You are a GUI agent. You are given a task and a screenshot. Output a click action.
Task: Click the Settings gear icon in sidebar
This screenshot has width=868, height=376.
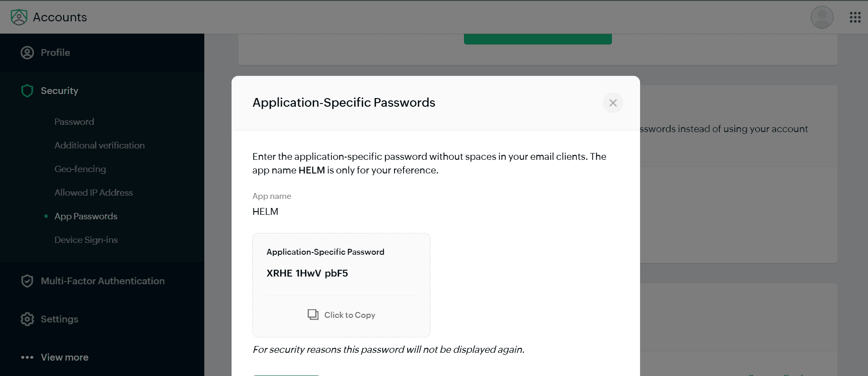pos(27,319)
